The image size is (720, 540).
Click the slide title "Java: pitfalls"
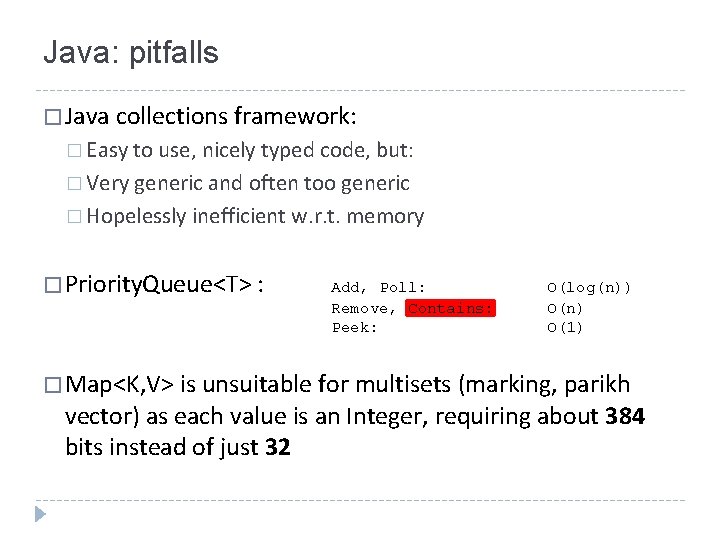click(x=130, y=53)
